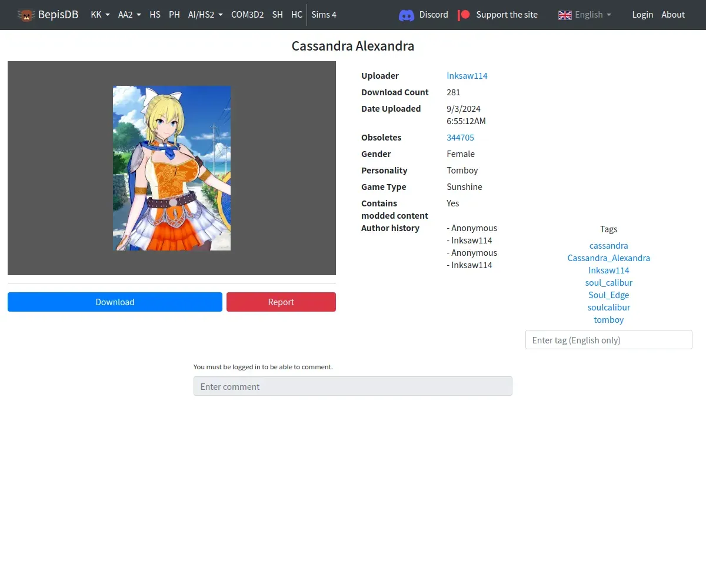706x588 pixels.
Task: Open uploader Inksaw114 profile link
Action: coord(467,76)
